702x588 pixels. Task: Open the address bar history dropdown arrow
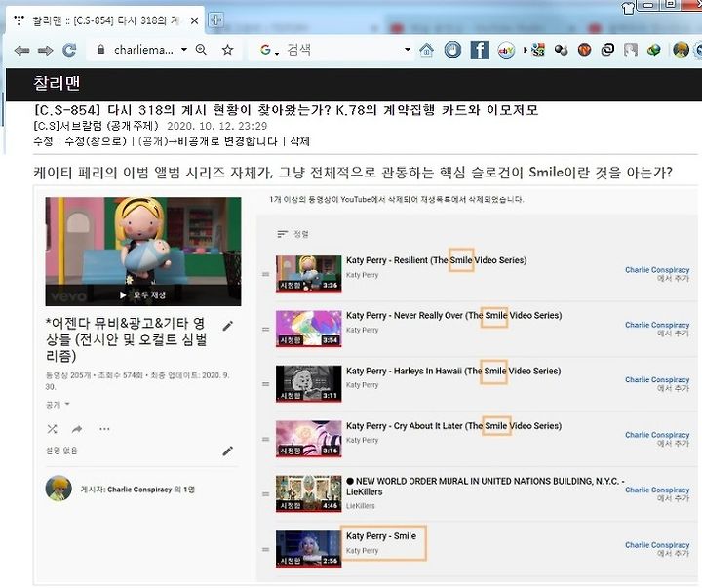point(184,50)
